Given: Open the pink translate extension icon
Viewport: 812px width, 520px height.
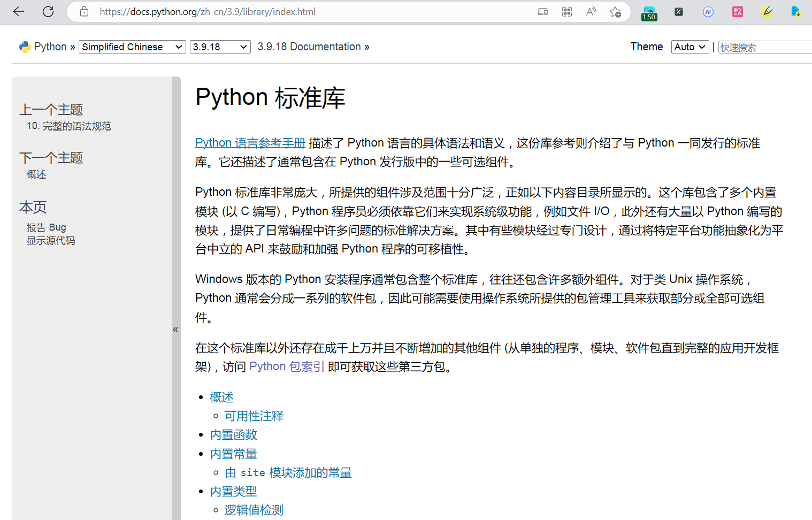Looking at the screenshot, I should [737, 12].
